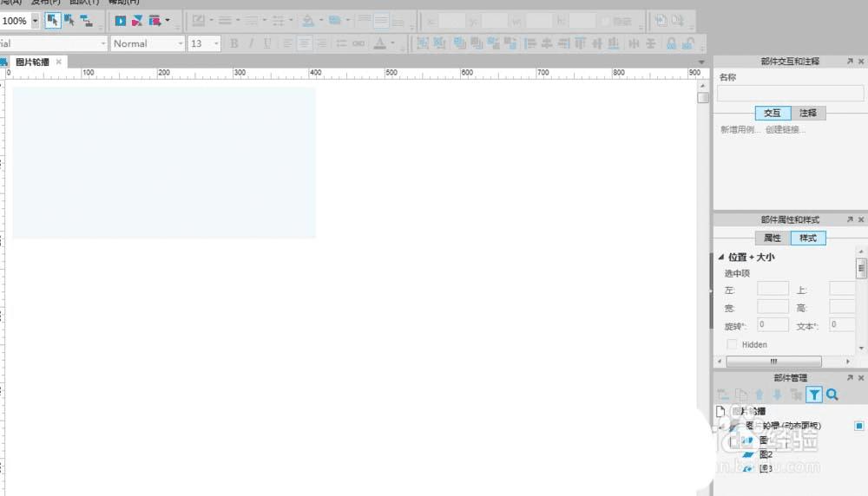The image size is (868, 496).
Task: Click the 创建链接 link
Action: pos(785,129)
